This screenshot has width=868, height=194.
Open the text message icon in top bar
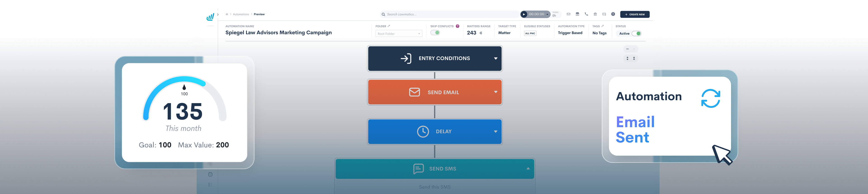point(604,14)
